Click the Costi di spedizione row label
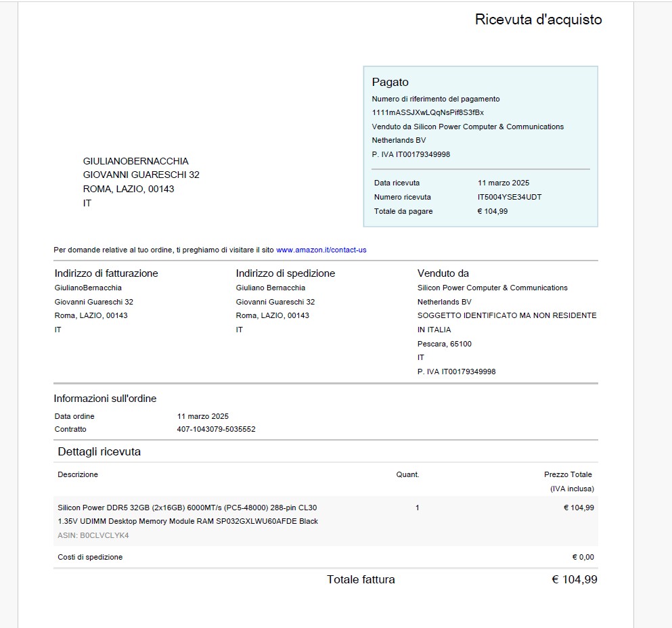 pyautogui.click(x=90, y=557)
